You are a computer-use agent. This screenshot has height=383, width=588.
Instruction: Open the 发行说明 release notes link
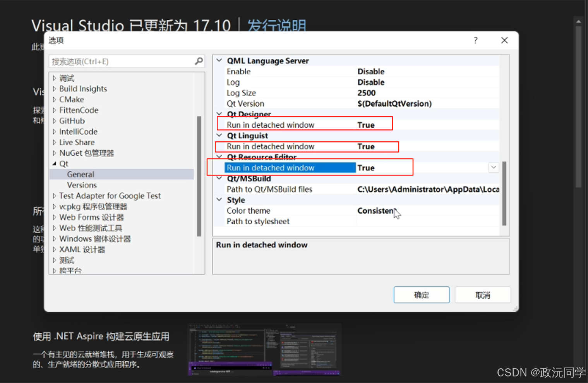coord(276,26)
